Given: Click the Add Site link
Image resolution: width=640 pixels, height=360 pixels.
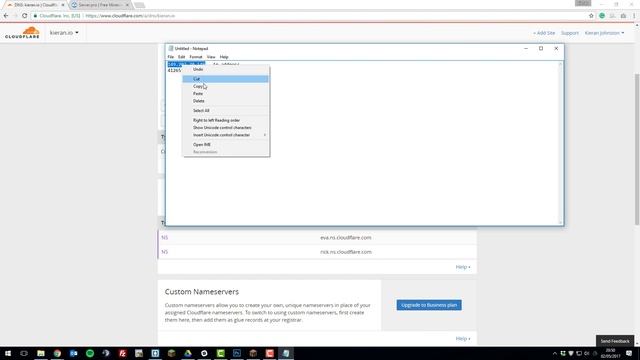Looking at the screenshot, I should (x=544, y=33).
